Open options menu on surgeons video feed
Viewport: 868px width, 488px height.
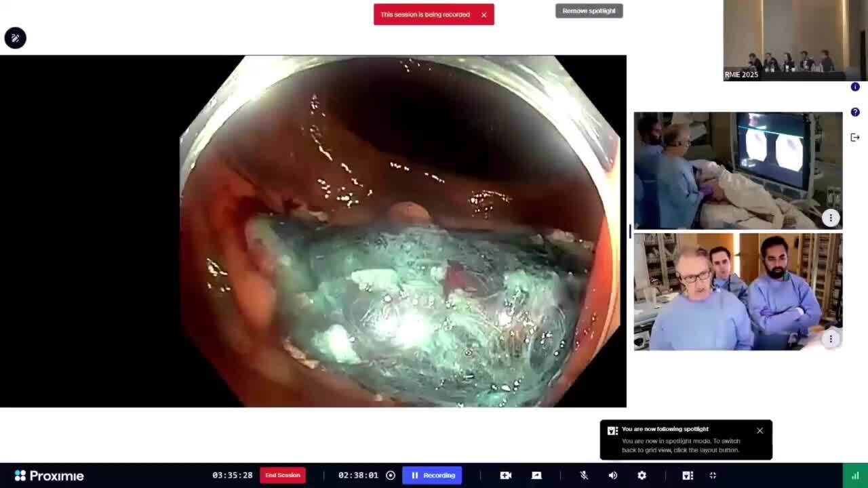coord(831,339)
